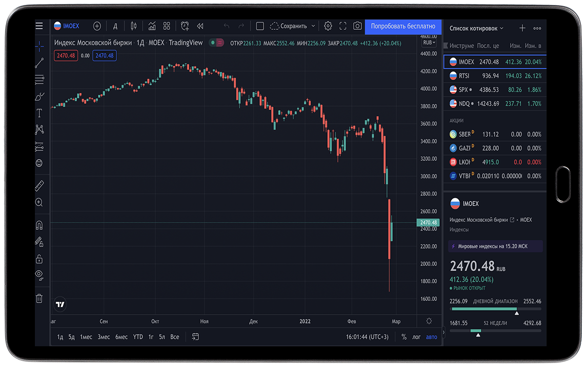Image resolution: width=588 pixels, height=366 pixels.
Task: Select VTBR stock row
Action: (495, 176)
